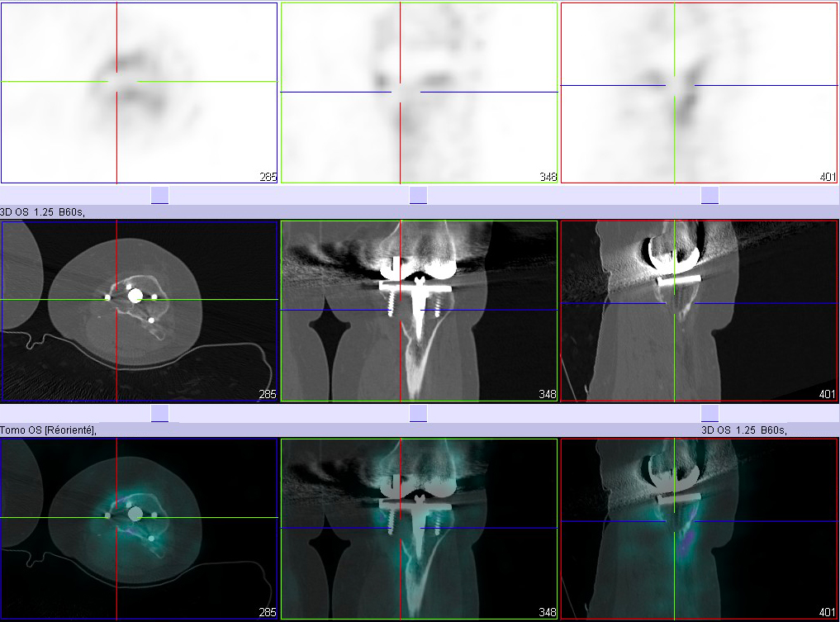Click slice number 348 in the coronal SPECT view
This screenshot has width=840, height=622.
pos(548,176)
